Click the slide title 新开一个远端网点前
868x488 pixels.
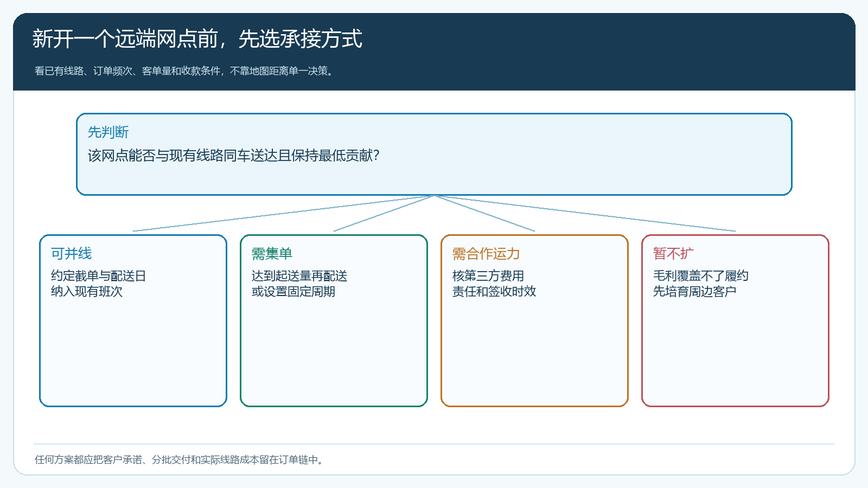[197, 39]
